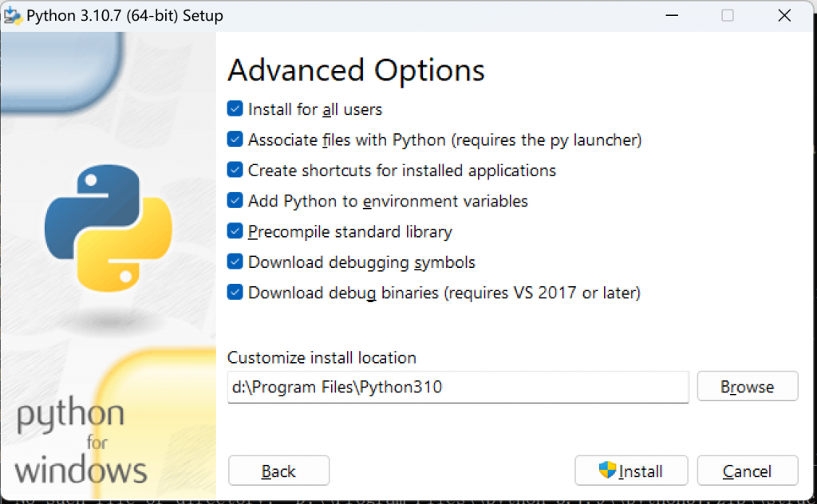Uncheck Install for all users
This screenshot has height=504, width=817.
coord(235,109)
